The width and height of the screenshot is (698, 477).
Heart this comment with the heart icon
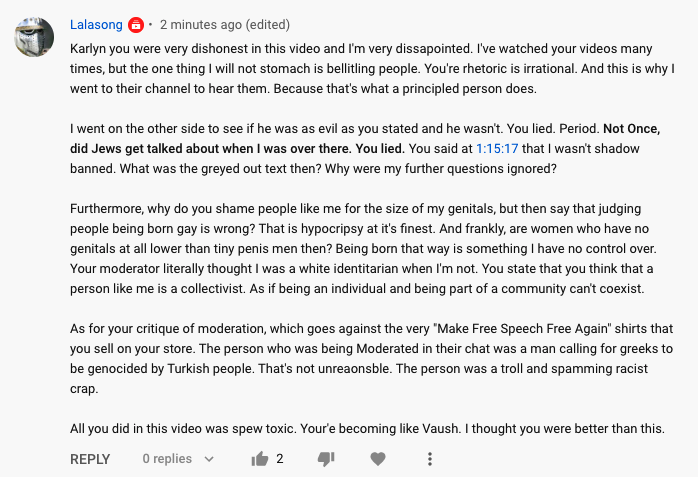(x=378, y=459)
